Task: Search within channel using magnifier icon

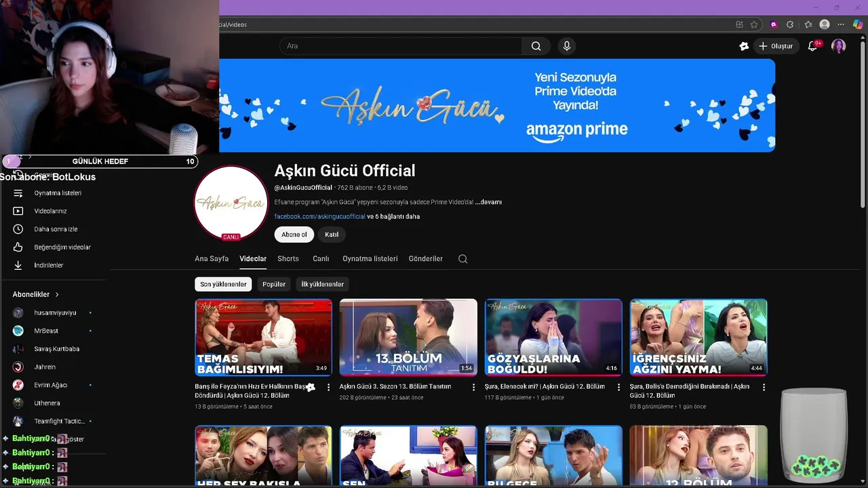Action: point(462,259)
